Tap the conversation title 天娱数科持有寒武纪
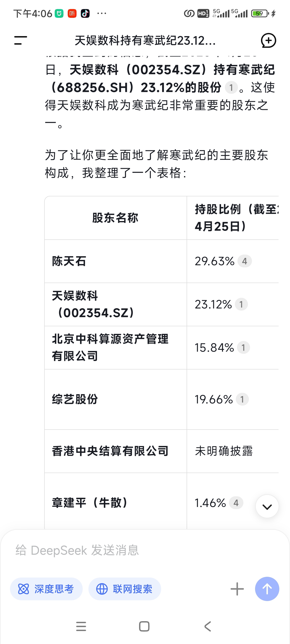 click(145, 40)
